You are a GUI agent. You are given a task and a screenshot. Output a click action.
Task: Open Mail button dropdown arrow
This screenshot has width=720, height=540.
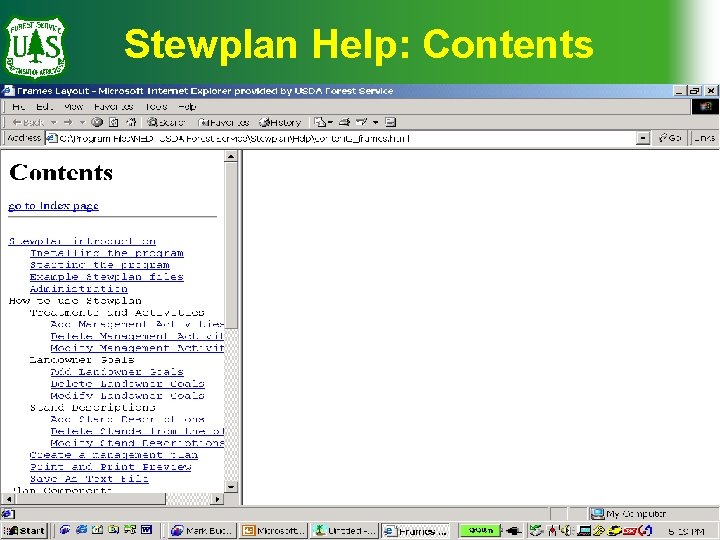click(x=330, y=122)
